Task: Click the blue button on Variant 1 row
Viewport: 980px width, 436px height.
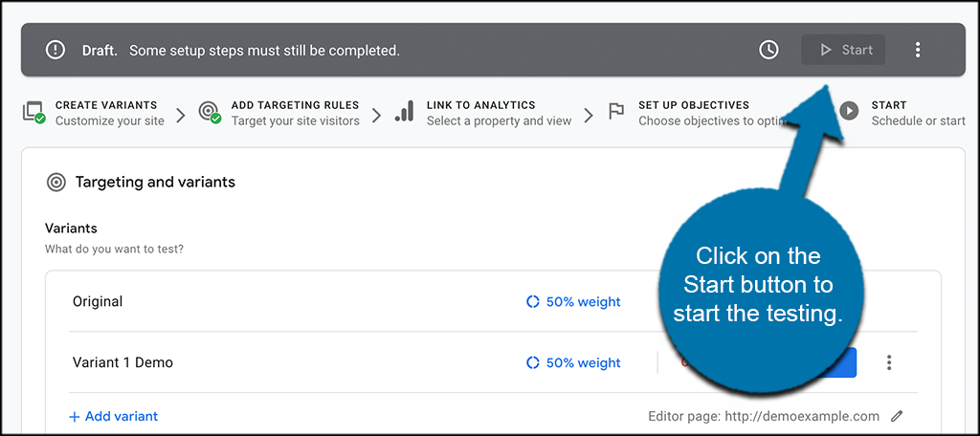Action: point(836,362)
